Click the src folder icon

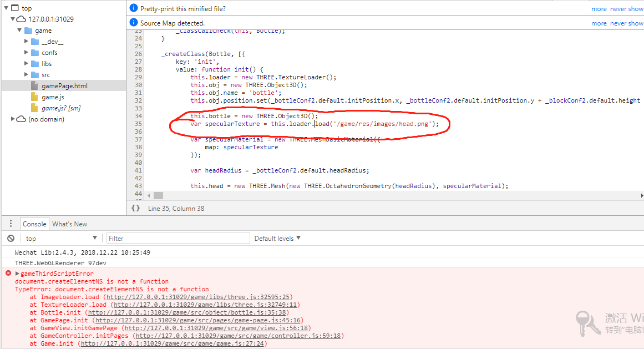36,75
